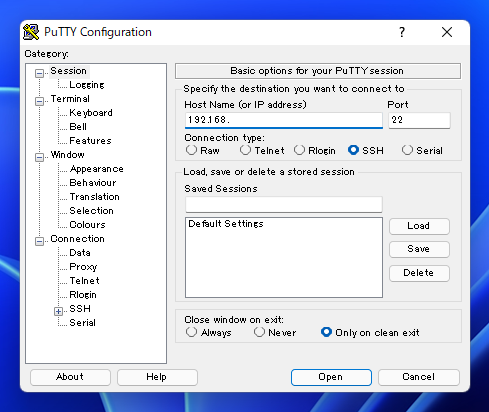The width and height of the screenshot is (489, 412).
Task: Collapse the Connection tree node
Action: 39,241
